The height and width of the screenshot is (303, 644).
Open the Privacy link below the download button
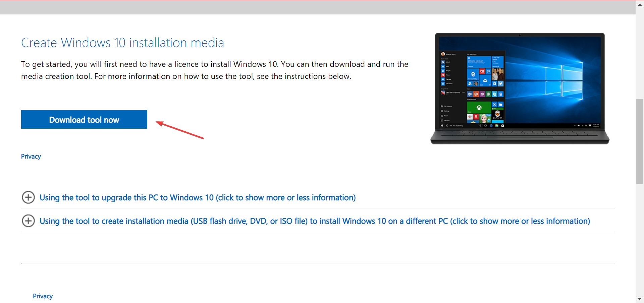(x=31, y=157)
